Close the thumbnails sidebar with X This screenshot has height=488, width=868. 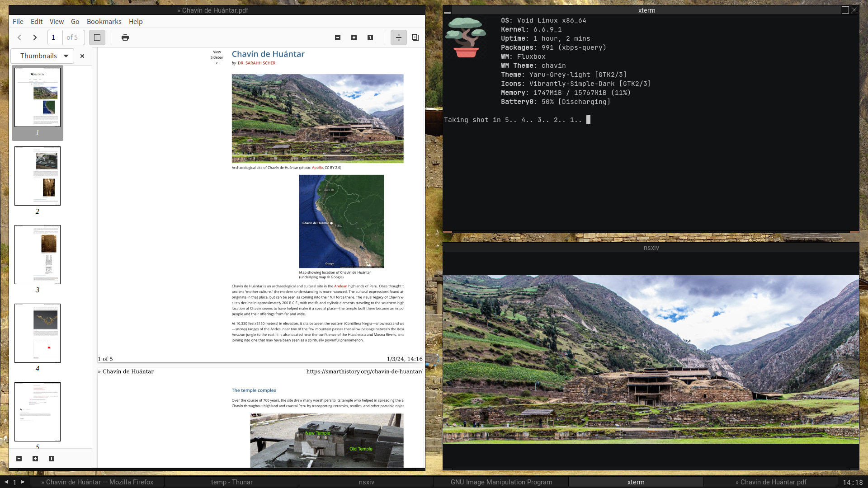click(82, 56)
